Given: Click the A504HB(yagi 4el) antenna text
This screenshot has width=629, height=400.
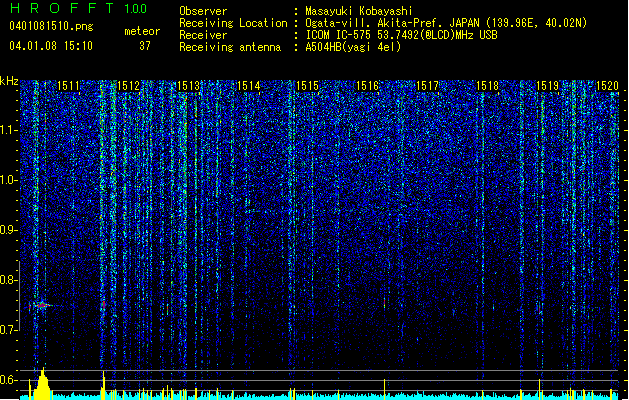Looking at the screenshot, I should pos(353,47).
